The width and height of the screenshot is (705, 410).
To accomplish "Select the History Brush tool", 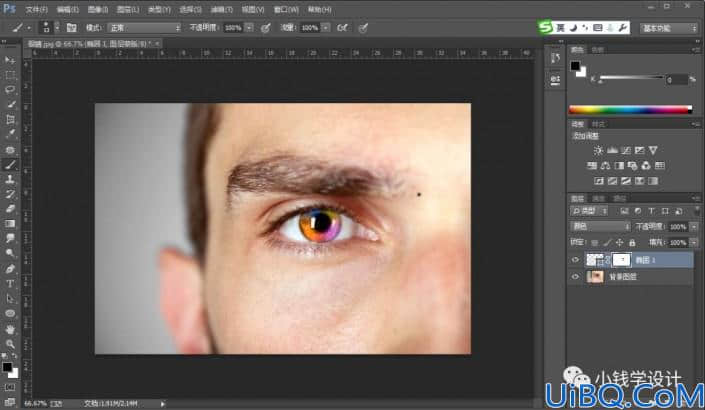I will 10,194.
